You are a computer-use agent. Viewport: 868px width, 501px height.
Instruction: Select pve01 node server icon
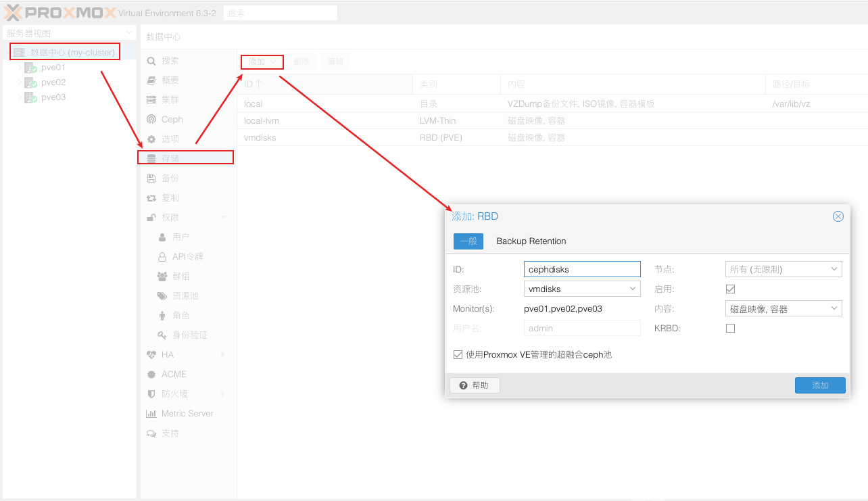click(30, 68)
